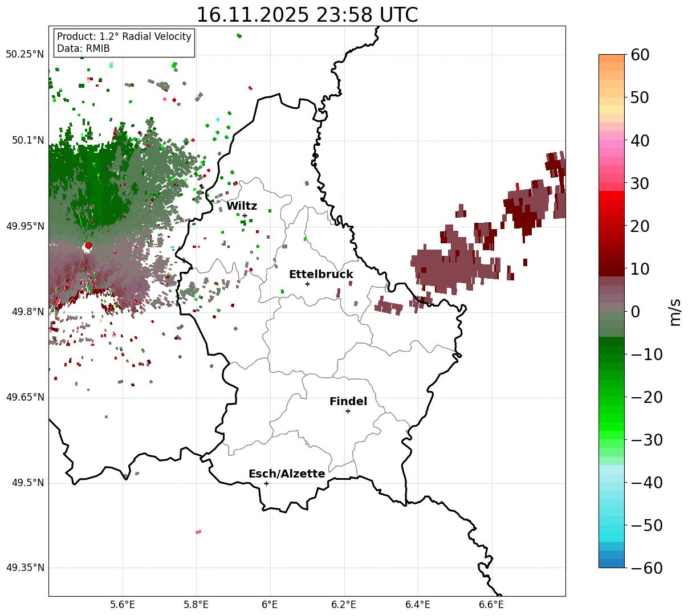
Task: Click the 49.35°N latitude label
Action: (x=25, y=568)
